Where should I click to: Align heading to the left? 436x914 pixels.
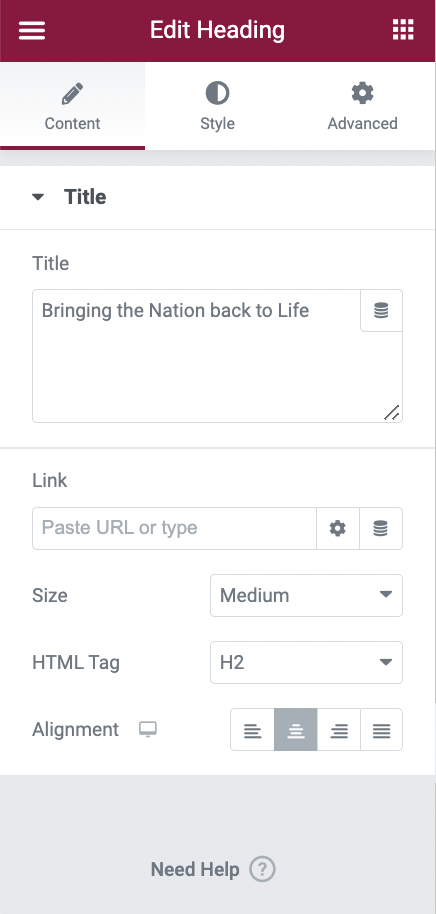[252, 730]
